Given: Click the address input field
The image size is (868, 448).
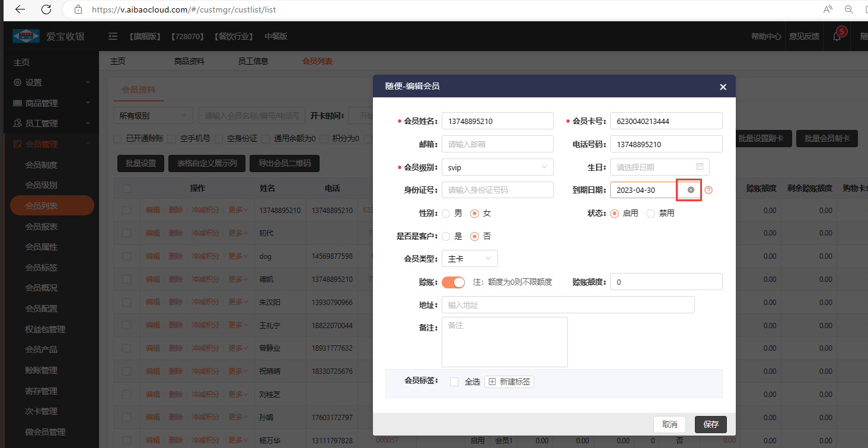Looking at the screenshot, I should (x=567, y=305).
